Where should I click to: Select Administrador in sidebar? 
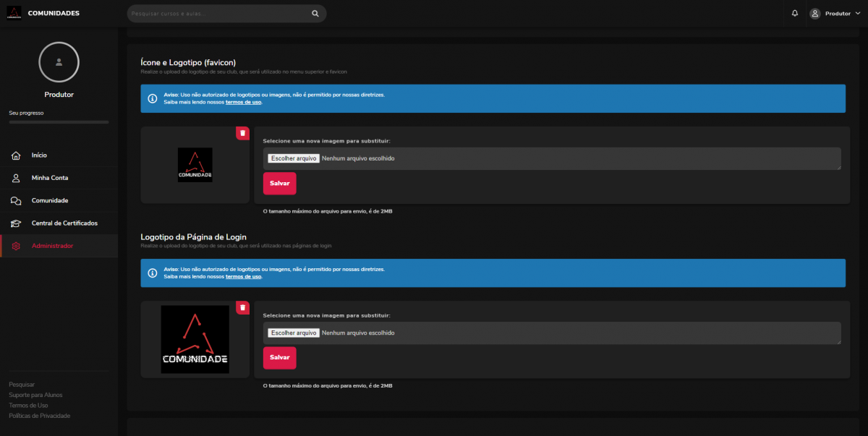pos(52,246)
